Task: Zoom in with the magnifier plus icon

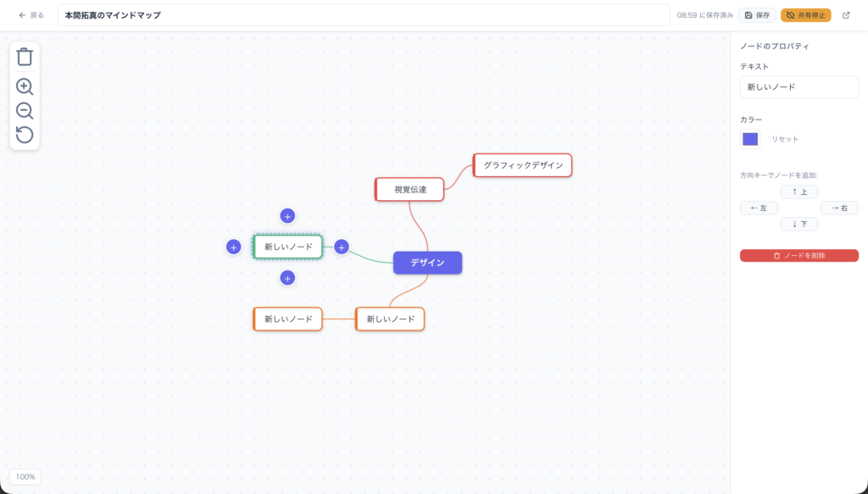Action: [25, 86]
